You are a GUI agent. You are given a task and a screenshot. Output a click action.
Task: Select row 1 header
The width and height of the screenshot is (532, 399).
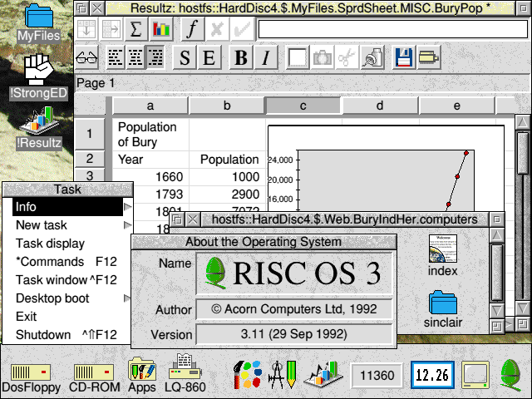(90, 134)
